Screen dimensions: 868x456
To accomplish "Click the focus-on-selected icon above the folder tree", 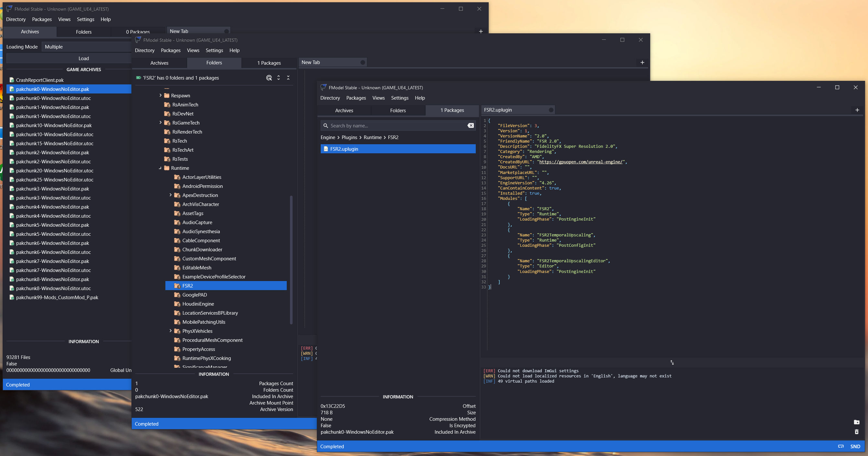I will coord(269,78).
